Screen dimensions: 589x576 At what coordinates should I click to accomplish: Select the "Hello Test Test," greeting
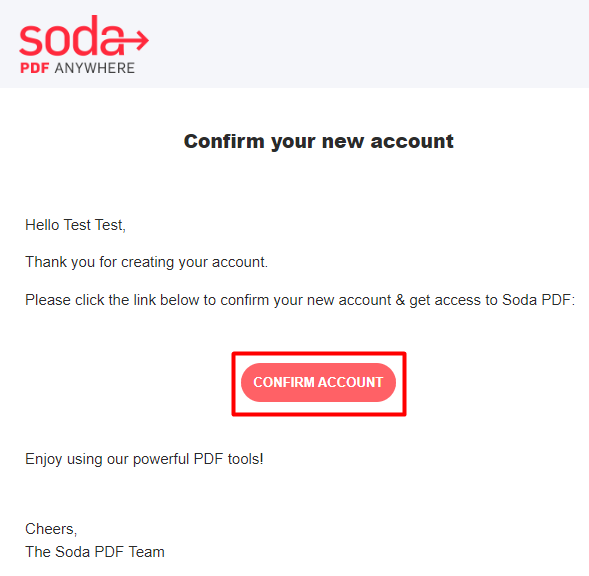(75, 225)
